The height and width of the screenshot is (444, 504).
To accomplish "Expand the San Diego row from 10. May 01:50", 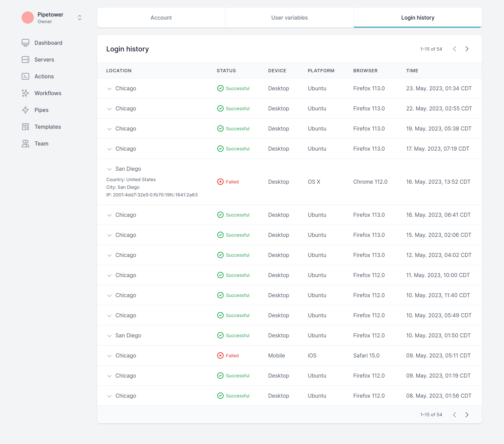I will coord(109,336).
